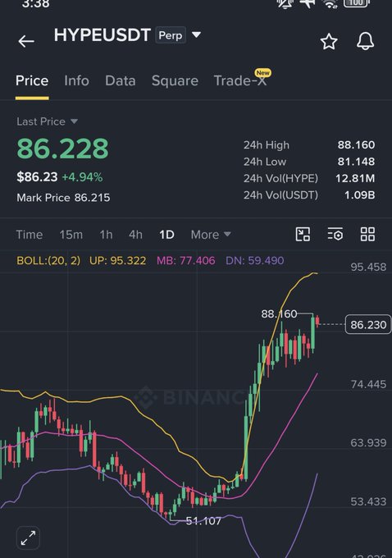The image size is (392, 558).
Task: Switch to the Price tab
Action: tap(32, 80)
